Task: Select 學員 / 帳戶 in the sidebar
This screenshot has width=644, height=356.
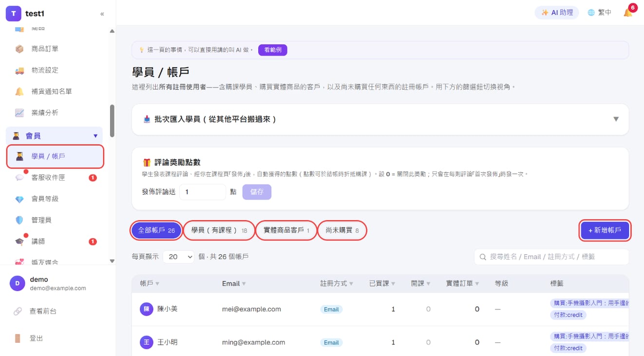Action: (x=55, y=156)
